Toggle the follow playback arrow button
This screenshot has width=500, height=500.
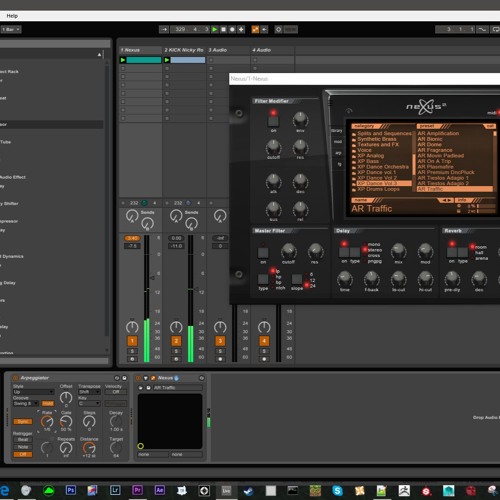pyautogui.click(x=164, y=29)
